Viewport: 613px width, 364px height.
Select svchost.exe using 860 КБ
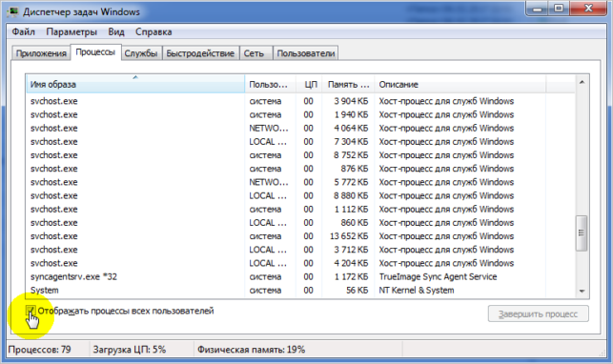[x=301, y=223]
